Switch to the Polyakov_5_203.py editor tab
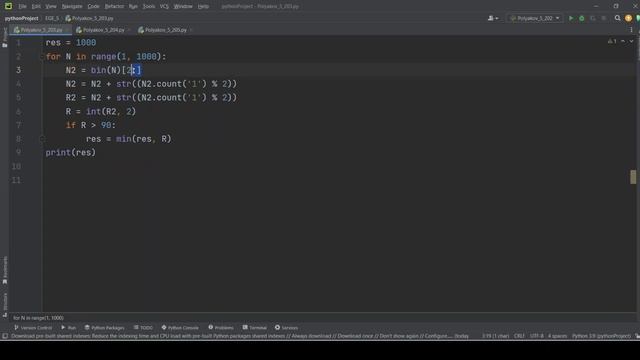 coord(41,30)
